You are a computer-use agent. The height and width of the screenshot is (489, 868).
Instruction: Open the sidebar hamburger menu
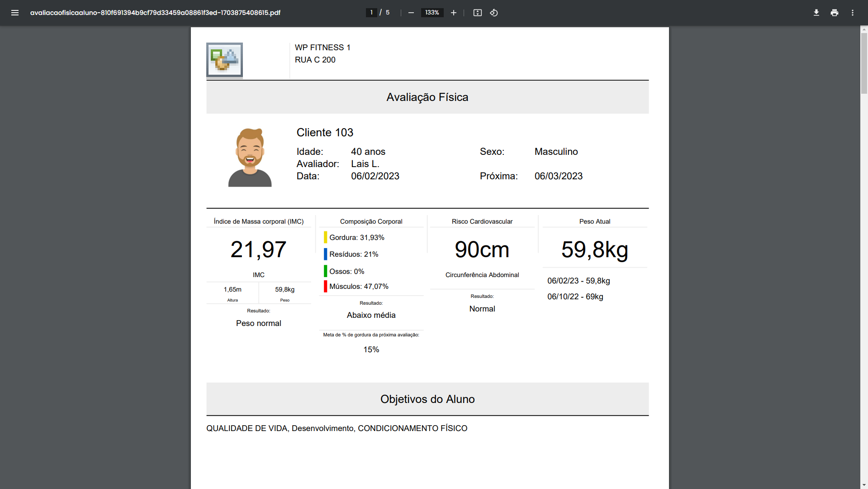15,13
